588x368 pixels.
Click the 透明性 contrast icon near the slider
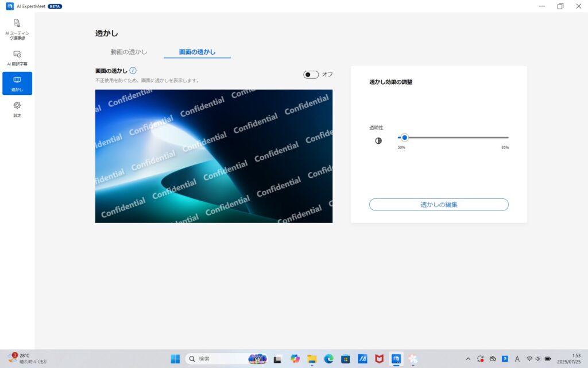pos(378,140)
